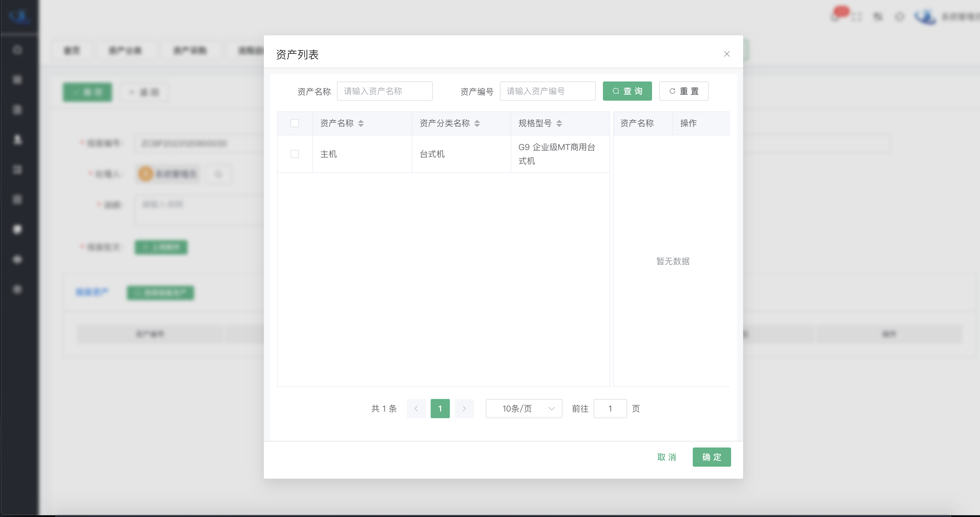Image resolution: width=980 pixels, height=517 pixels.
Task: Sort by 资产名称 column arrows
Action: 361,123
